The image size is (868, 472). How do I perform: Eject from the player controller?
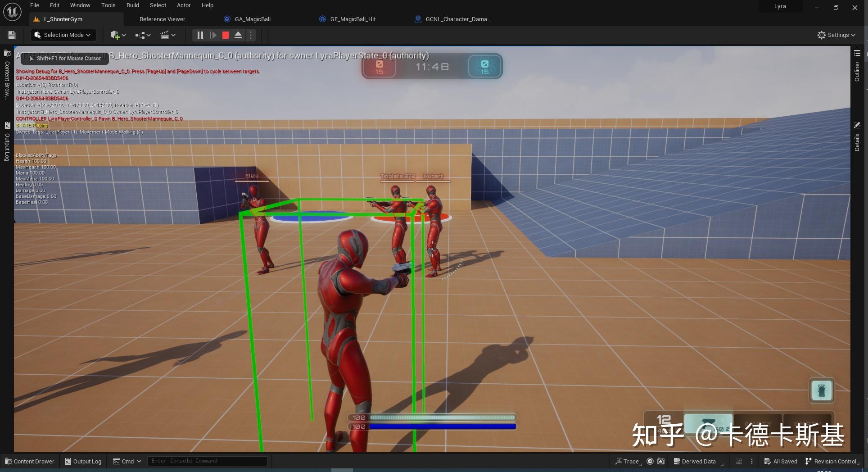coord(238,35)
